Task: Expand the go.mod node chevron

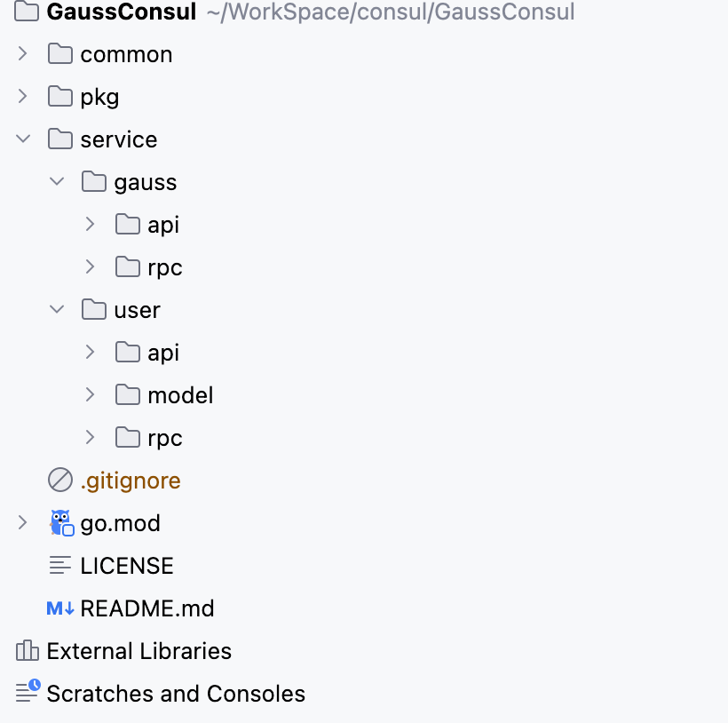Action: tap(23, 523)
